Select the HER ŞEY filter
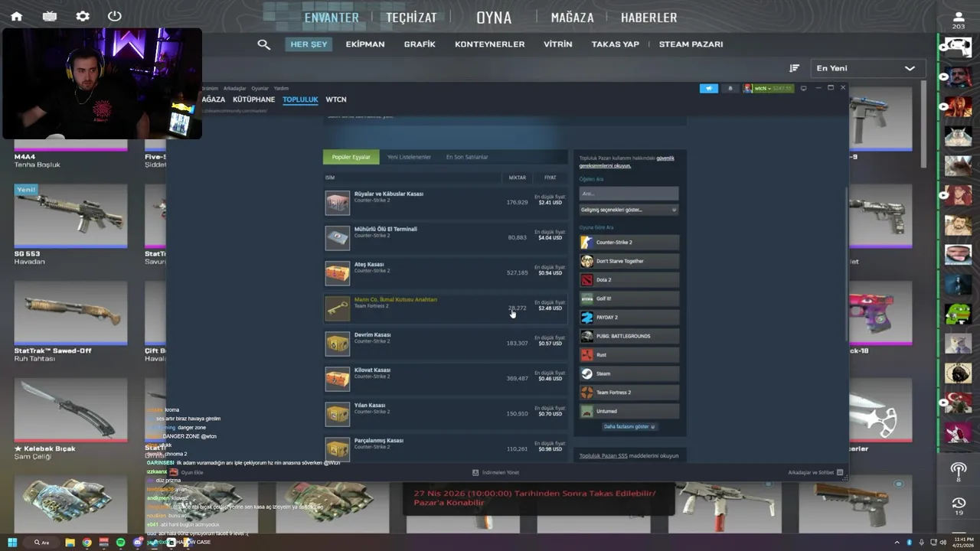The width and height of the screenshot is (980, 551). pos(309,44)
